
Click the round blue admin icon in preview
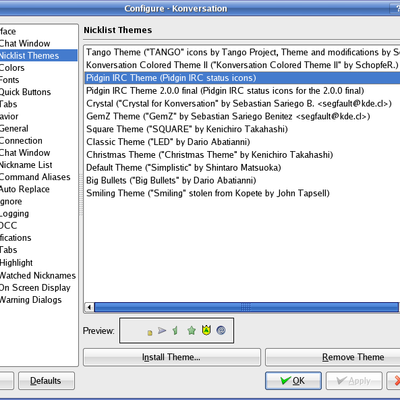click(x=221, y=330)
